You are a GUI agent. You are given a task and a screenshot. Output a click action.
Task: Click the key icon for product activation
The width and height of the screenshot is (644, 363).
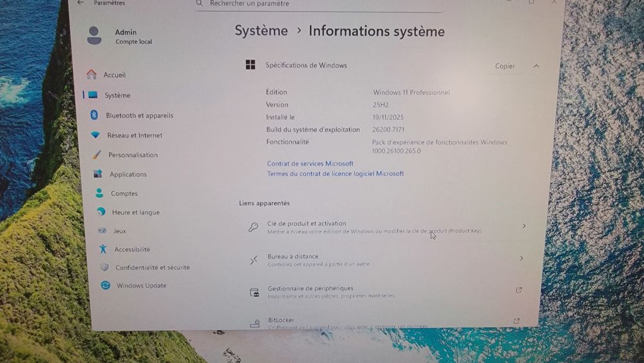pos(253,227)
